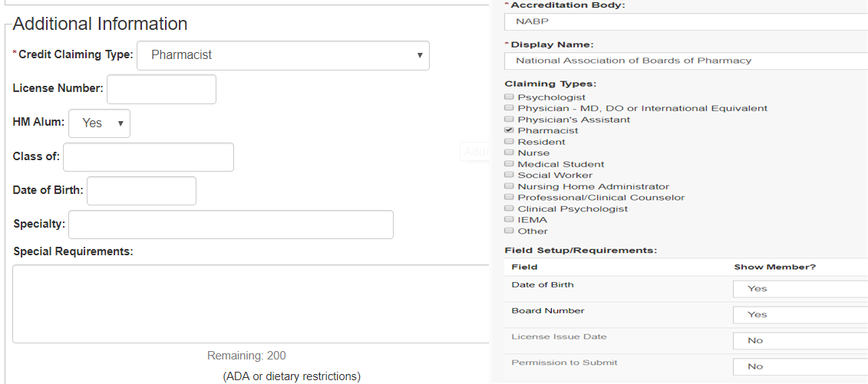
Task: Focus the Date of Birth input
Action: pos(141,191)
